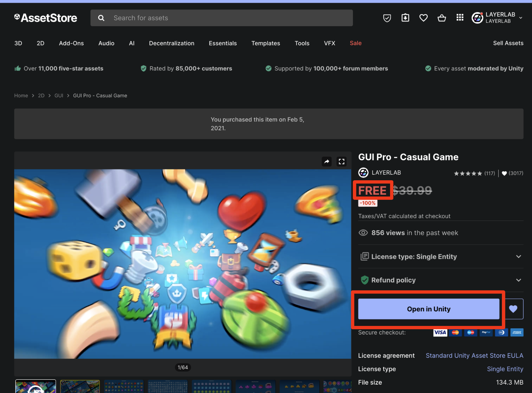The height and width of the screenshot is (393, 532).
Task: Open Standard Unity Asset Store EULA link
Action: click(x=474, y=355)
